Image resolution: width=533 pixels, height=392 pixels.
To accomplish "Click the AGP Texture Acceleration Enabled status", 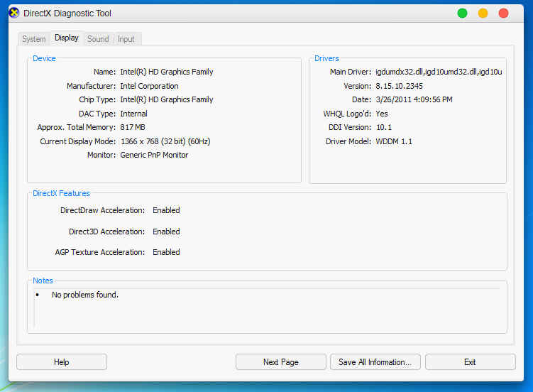I will point(166,252).
